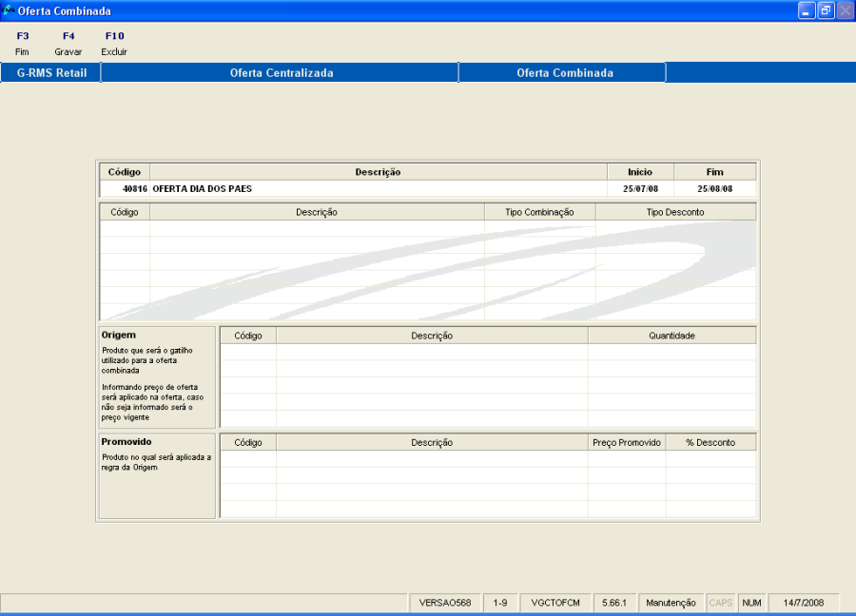Click the Quantidade column header in Origem
This screenshot has width=856, height=616.
672,336
